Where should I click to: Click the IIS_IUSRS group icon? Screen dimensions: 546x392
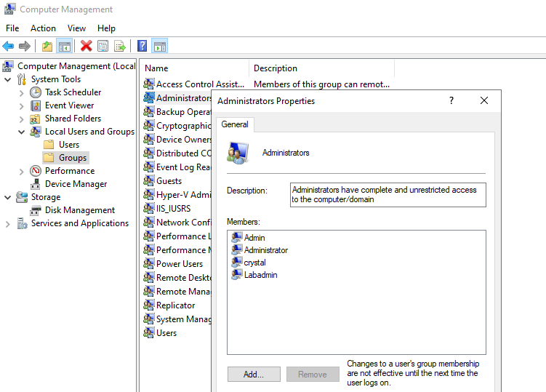point(149,208)
